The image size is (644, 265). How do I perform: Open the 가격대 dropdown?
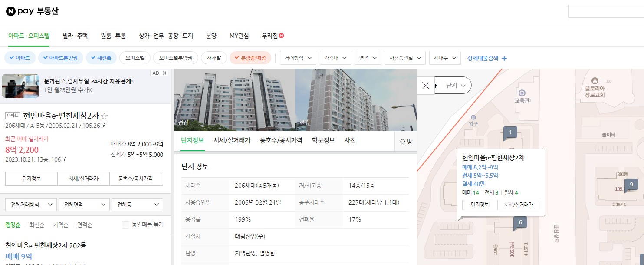click(x=335, y=58)
